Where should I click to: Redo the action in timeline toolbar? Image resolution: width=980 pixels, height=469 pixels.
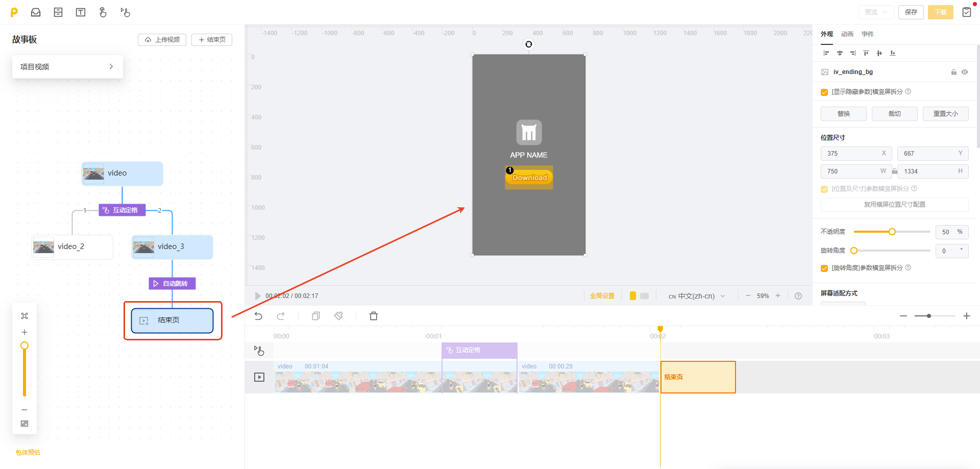click(281, 316)
